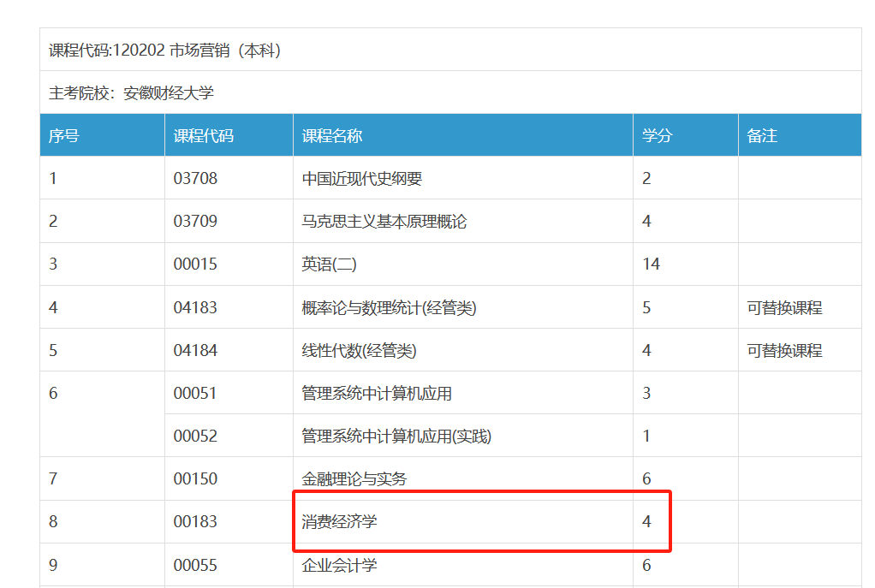The width and height of the screenshot is (875, 588).
Task: Click course code 03709
Action: [195, 222]
